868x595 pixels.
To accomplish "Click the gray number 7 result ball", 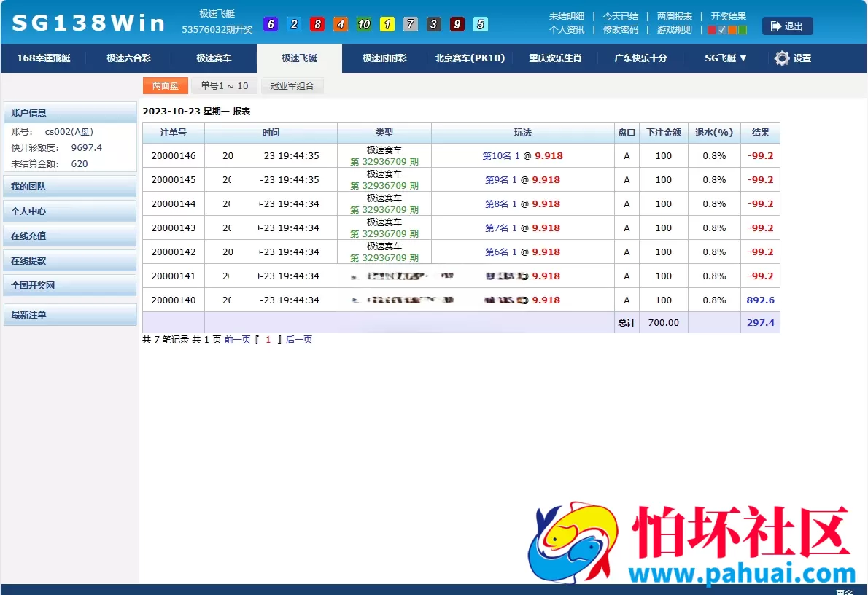I will [x=410, y=24].
